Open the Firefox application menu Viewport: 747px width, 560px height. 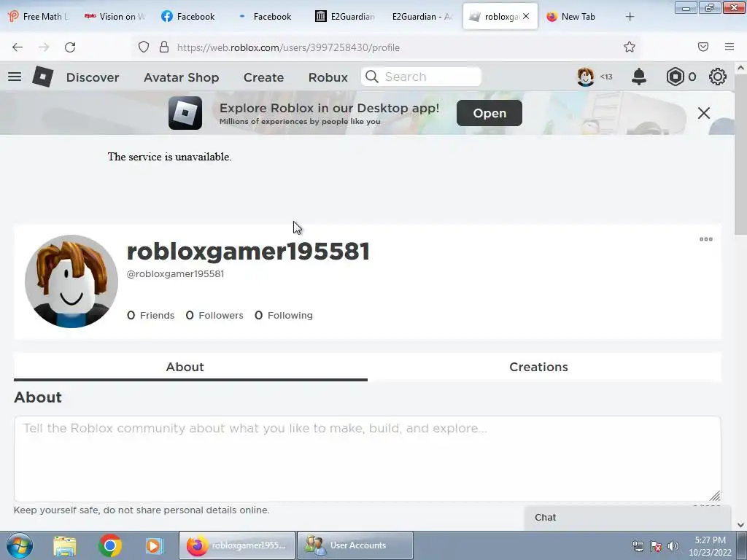[729, 47]
